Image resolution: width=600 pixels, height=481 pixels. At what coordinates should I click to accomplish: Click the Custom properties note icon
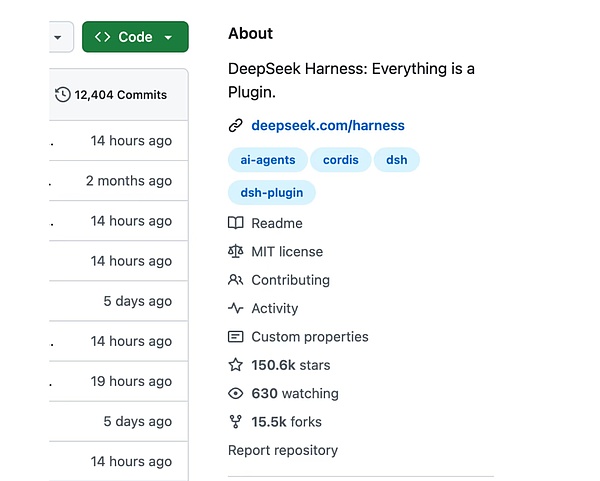coord(235,337)
